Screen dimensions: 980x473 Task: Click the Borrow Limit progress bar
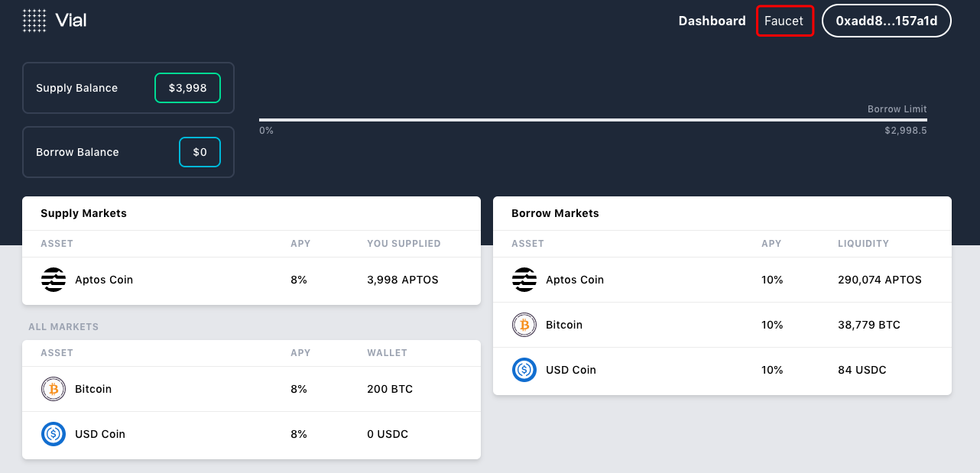[592, 120]
